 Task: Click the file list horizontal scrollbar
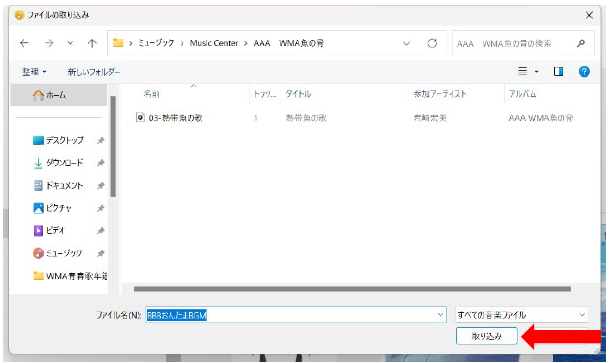[352, 289]
